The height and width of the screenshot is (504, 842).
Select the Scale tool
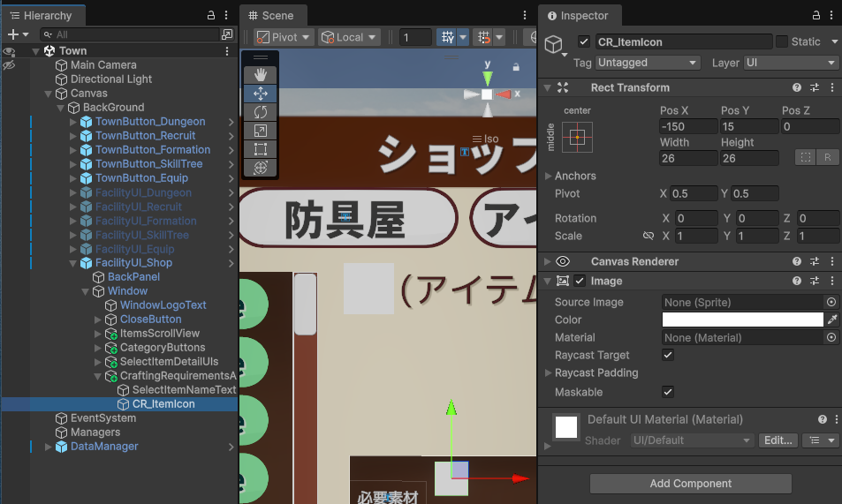pyautogui.click(x=260, y=131)
